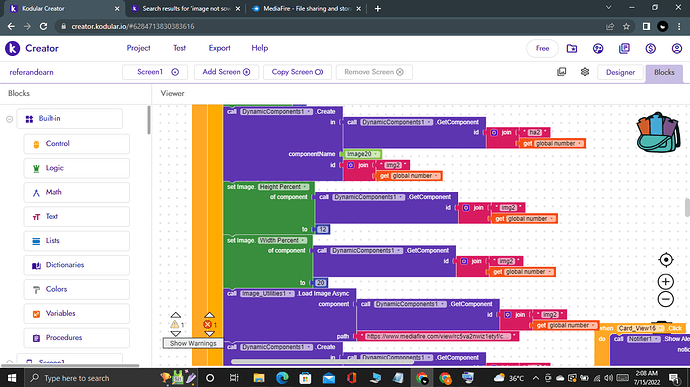Select the Built-in blocks header
Image resolution: width=690 pixels, height=387 pixels.
coord(70,118)
